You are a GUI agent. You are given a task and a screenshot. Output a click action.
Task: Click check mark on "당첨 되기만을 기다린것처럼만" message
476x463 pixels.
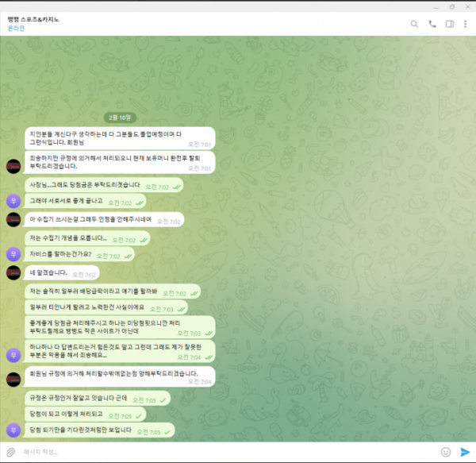point(167,432)
